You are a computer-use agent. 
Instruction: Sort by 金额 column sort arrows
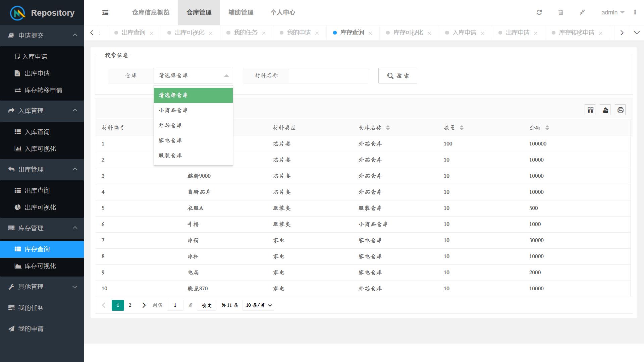[547, 128]
